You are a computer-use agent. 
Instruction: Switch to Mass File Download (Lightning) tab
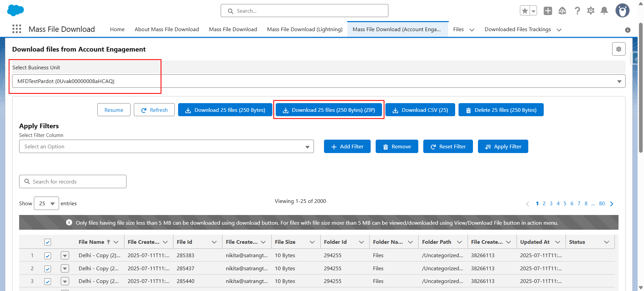tap(305, 29)
